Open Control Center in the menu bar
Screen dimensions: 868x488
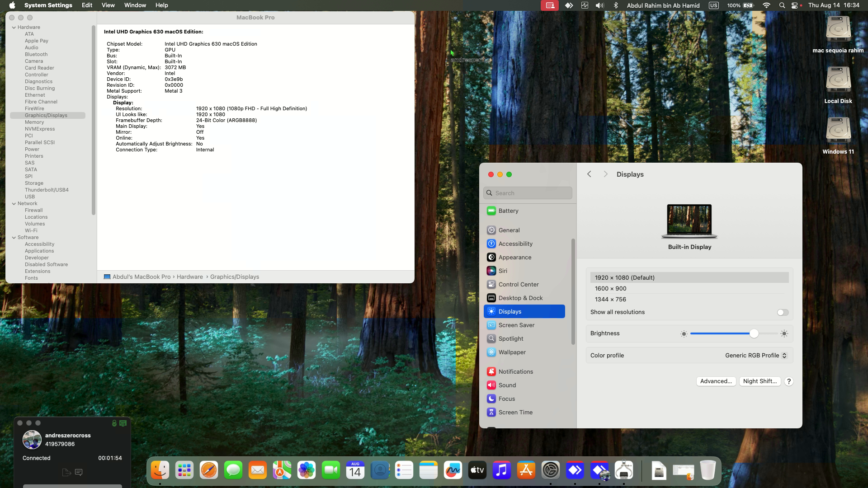pyautogui.click(x=795, y=5)
